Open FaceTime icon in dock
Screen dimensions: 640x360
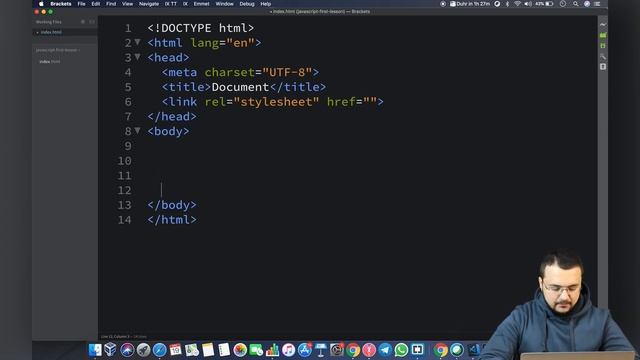256,350
